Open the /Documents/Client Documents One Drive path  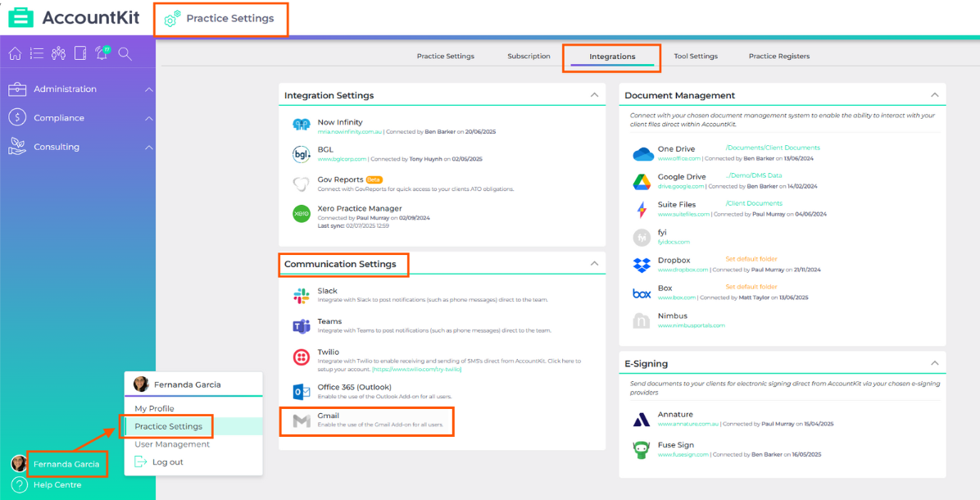coord(773,148)
